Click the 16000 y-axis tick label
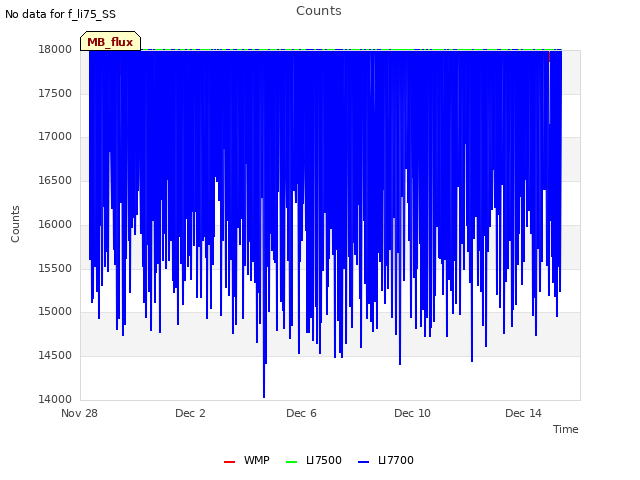Viewport: 640px width, 480px height. (x=55, y=224)
